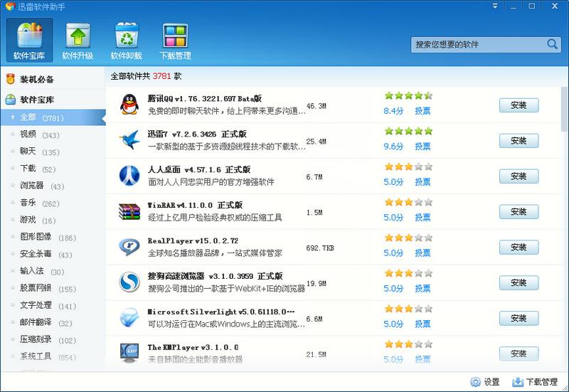Viewport: 569px width, 392px height.
Task: Select the 系统工具 category
Action: 53,357
